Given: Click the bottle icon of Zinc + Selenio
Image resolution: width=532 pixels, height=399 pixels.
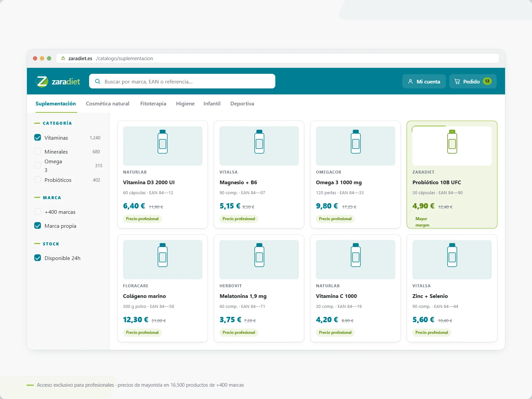Looking at the screenshot, I should coord(452,255).
